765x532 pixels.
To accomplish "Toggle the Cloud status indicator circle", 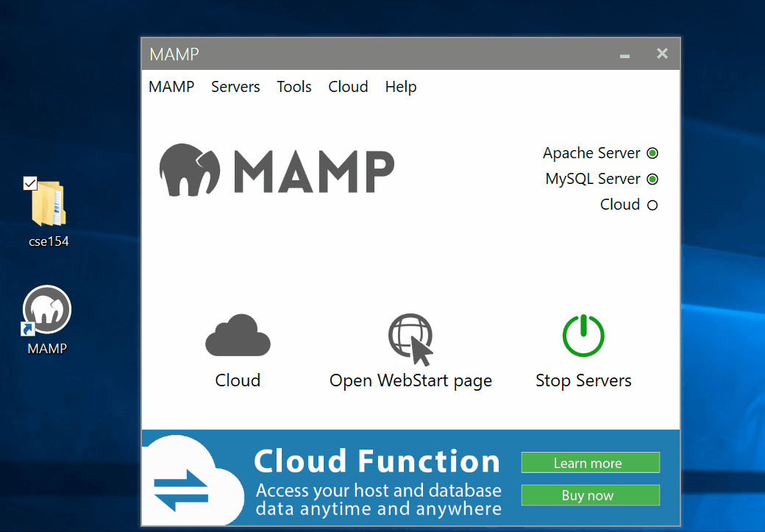I will [652, 205].
